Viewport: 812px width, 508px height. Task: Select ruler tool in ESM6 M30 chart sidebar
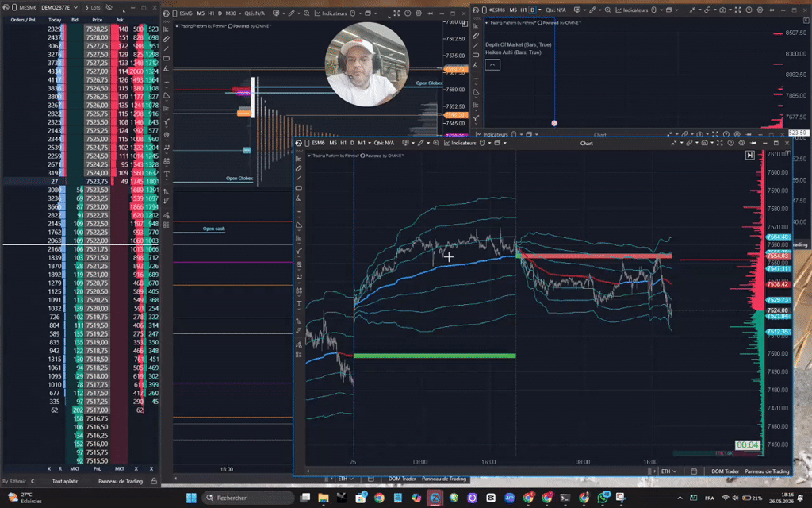pyautogui.click(x=167, y=39)
